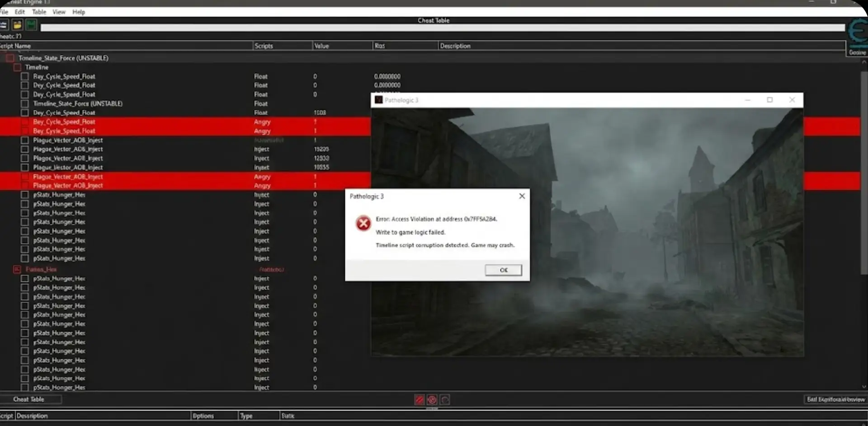The image size is (868, 426).
Task: Click the Pathologic 3 icon in the dialog title bar
Action: tap(379, 100)
